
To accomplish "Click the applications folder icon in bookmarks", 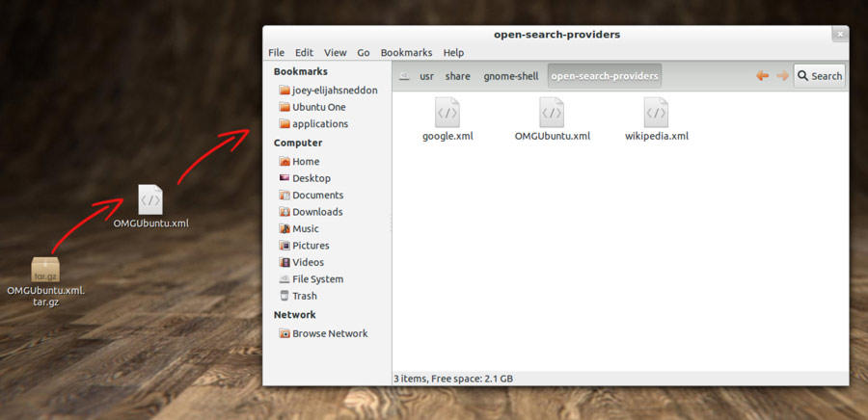I will [285, 124].
